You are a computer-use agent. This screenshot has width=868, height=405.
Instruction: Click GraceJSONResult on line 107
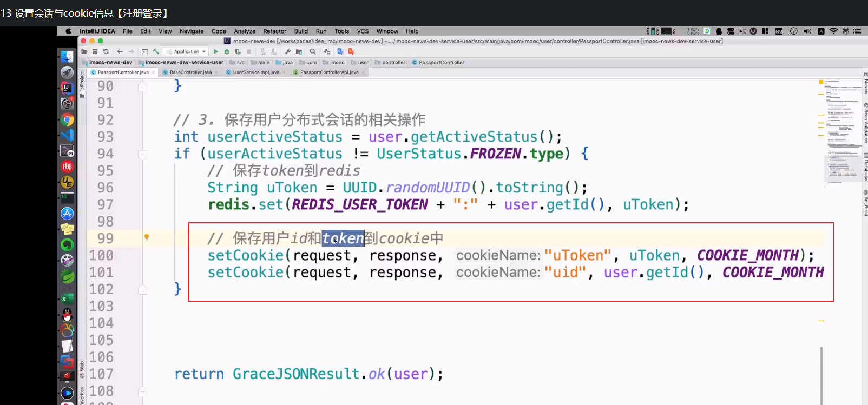coord(296,374)
